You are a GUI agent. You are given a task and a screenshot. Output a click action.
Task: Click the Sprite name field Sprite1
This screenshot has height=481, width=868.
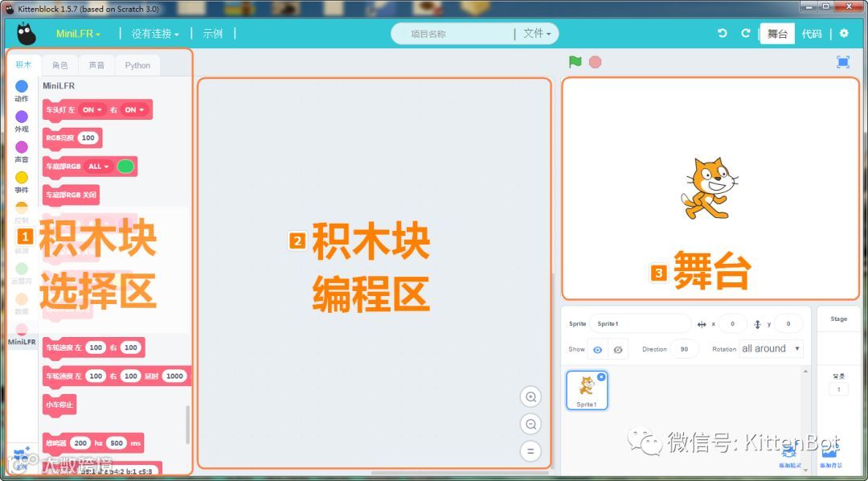[640, 323]
